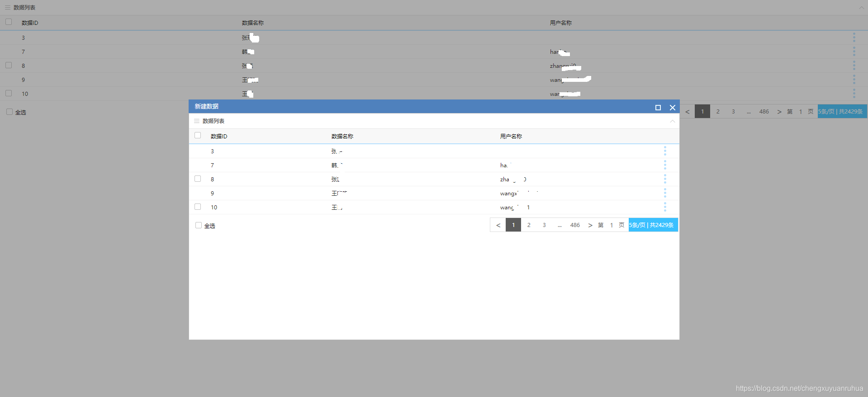Image resolution: width=868 pixels, height=397 pixels.
Task: Open row 10 actions menu in background list
Action: [854, 94]
